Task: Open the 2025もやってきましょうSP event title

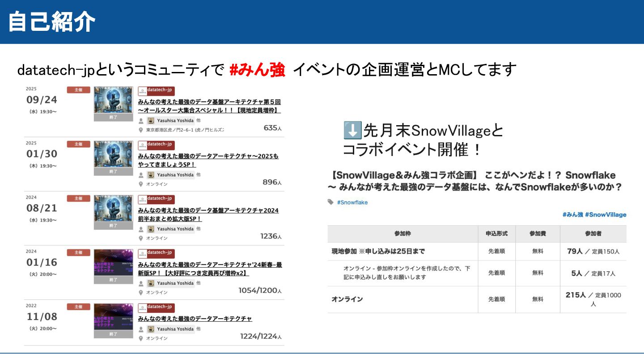Action: coord(208,160)
